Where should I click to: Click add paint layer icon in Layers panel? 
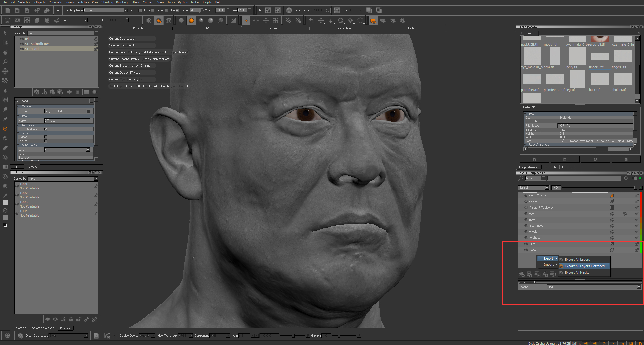click(522, 274)
